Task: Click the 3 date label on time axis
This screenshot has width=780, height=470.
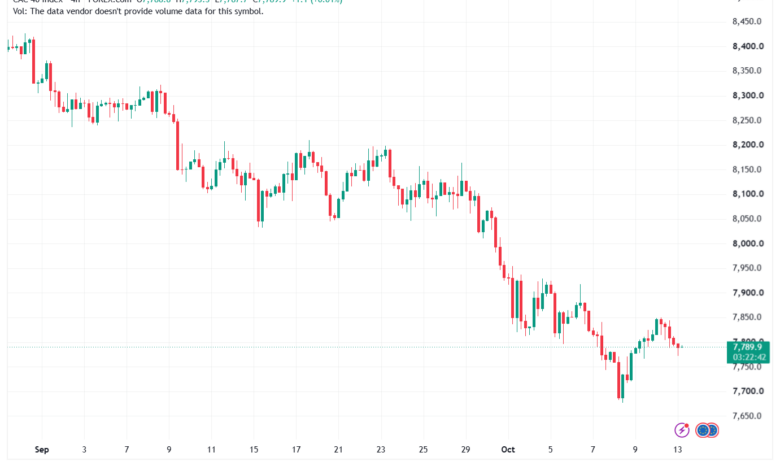Action: click(84, 449)
